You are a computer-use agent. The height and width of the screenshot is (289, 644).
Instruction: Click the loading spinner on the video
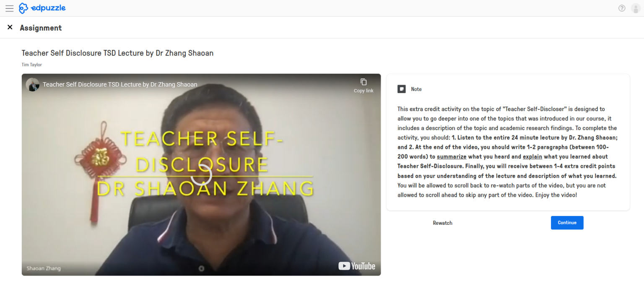tap(201, 174)
